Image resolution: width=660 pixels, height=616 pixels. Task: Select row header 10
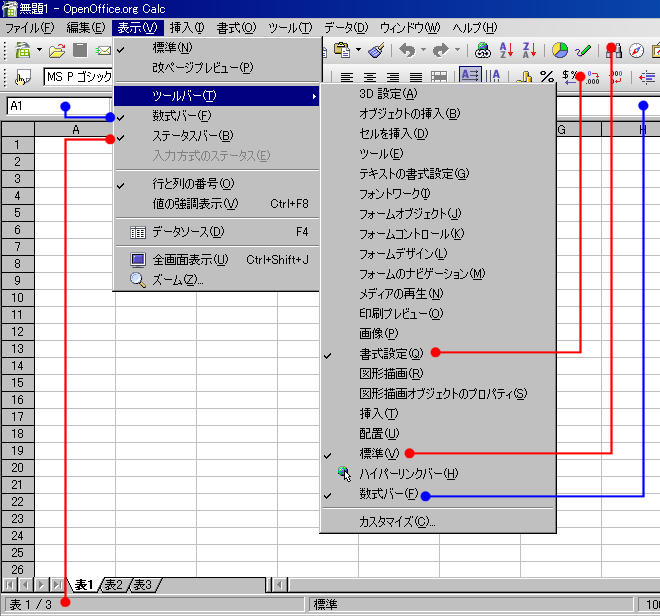17,298
